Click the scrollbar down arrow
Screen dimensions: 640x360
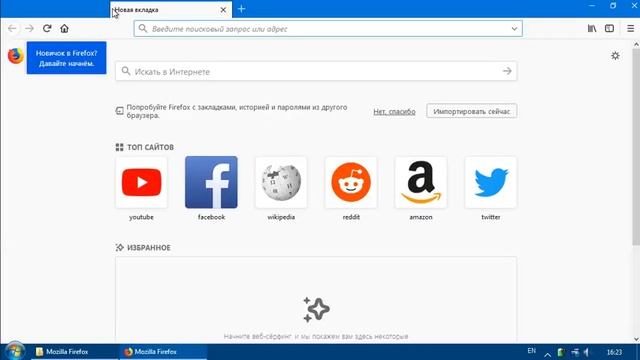(x=636, y=339)
